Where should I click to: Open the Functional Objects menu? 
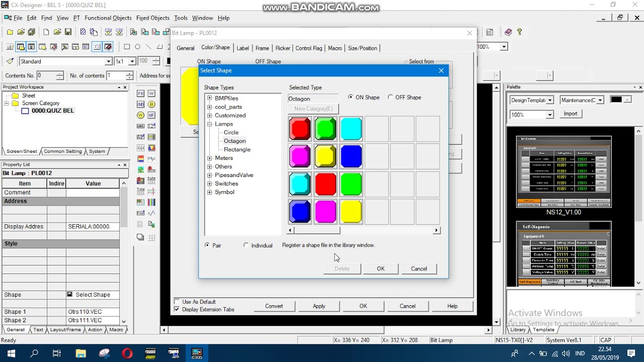108,18
